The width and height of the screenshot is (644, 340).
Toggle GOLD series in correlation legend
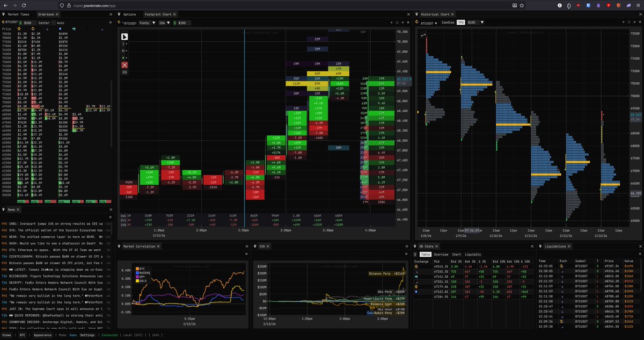(142, 281)
